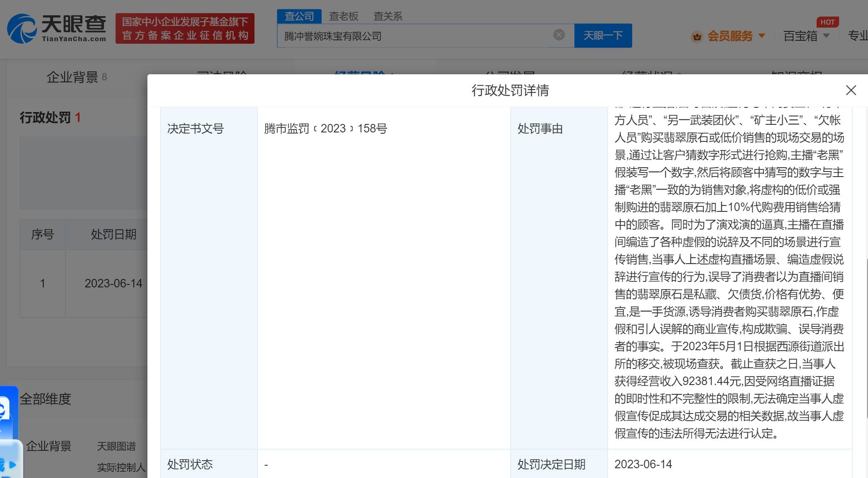Click the HOT badge above 百宝箱
Image resolution: width=868 pixels, height=478 pixels.
tap(827, 22)
